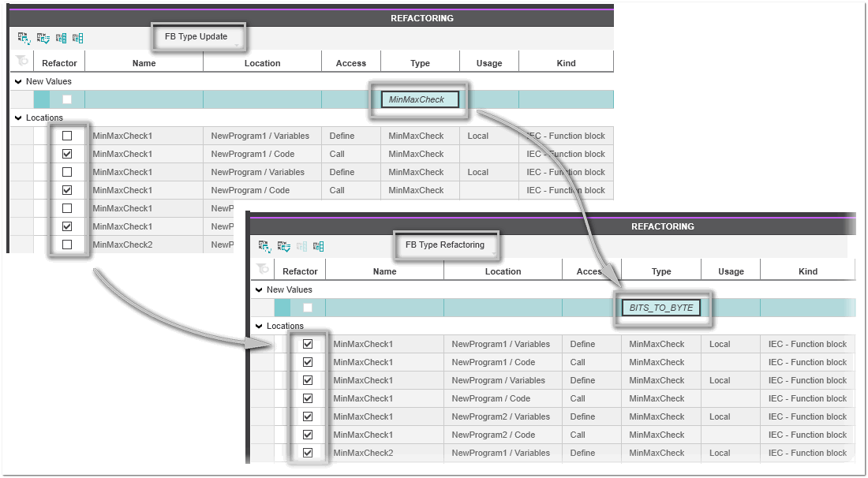The width and height of the screenshot is (868, 478).
Task: Collapse New Values group in FB Type Update panel
Action: (x=18, y=81)
